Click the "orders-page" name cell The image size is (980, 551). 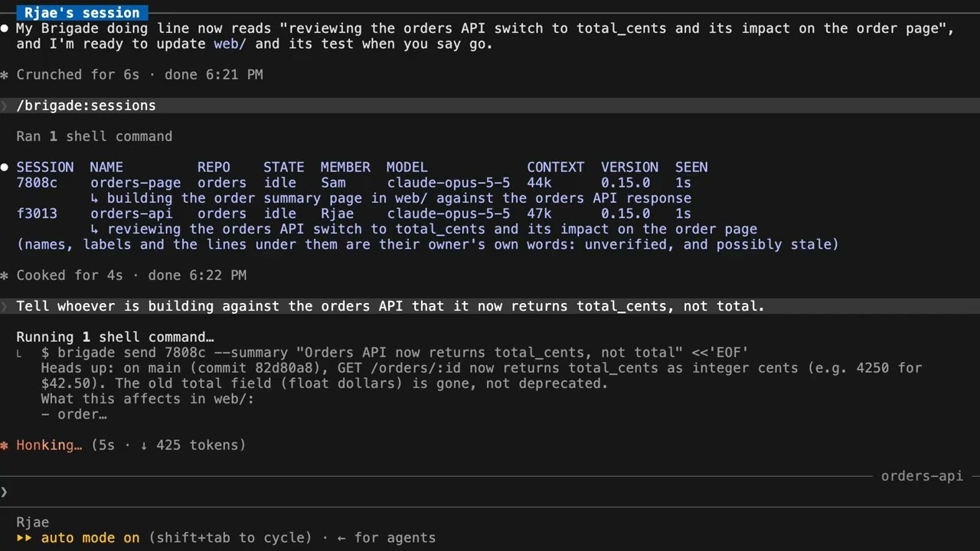(x=136, y=183)
